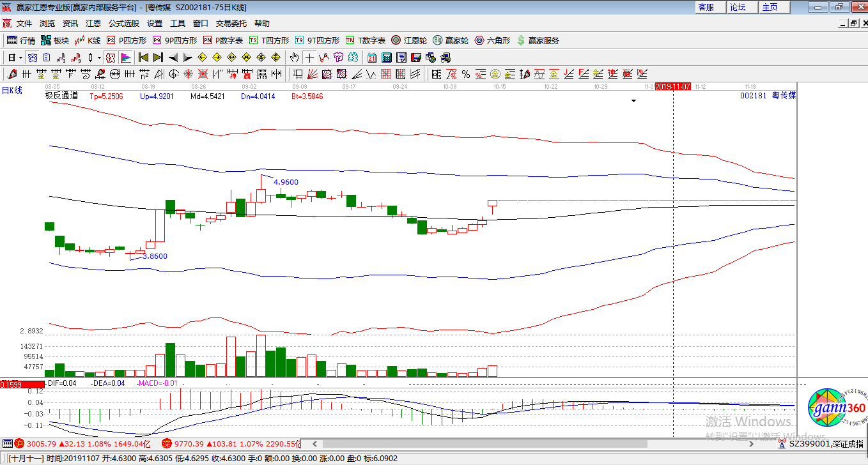Viewport: 868px width, 465px height.
Task: Open the 江恩 menu
Action: pos(93,23)
